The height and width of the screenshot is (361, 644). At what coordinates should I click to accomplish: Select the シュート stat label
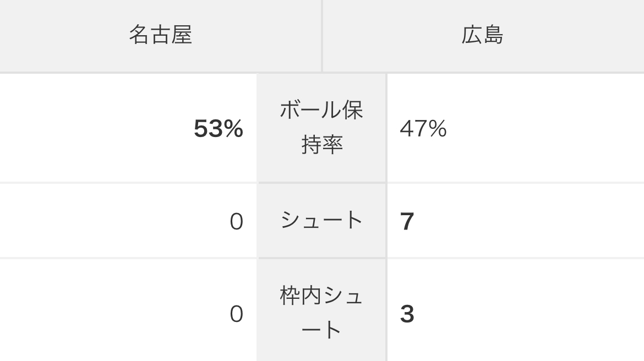[x=321, y=221]
